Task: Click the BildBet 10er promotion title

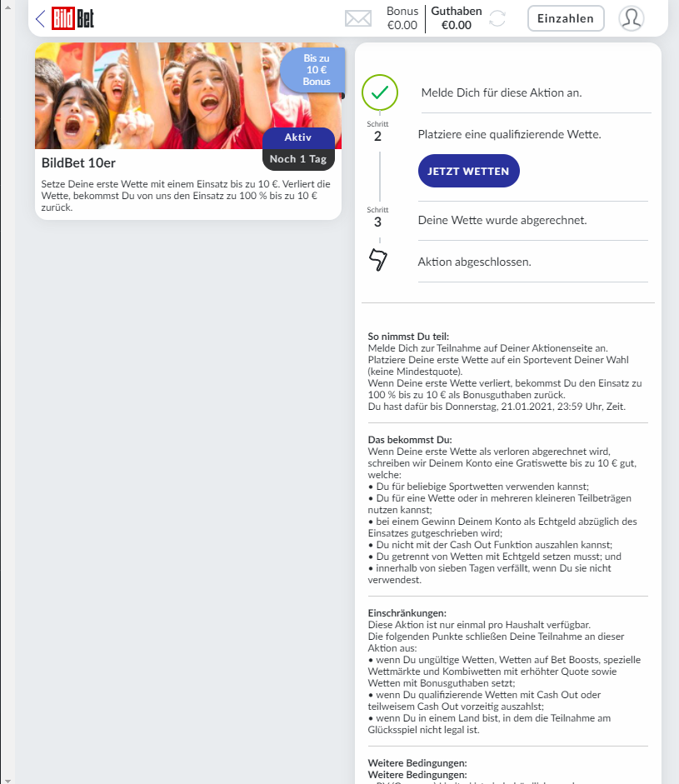Action: 78,163
